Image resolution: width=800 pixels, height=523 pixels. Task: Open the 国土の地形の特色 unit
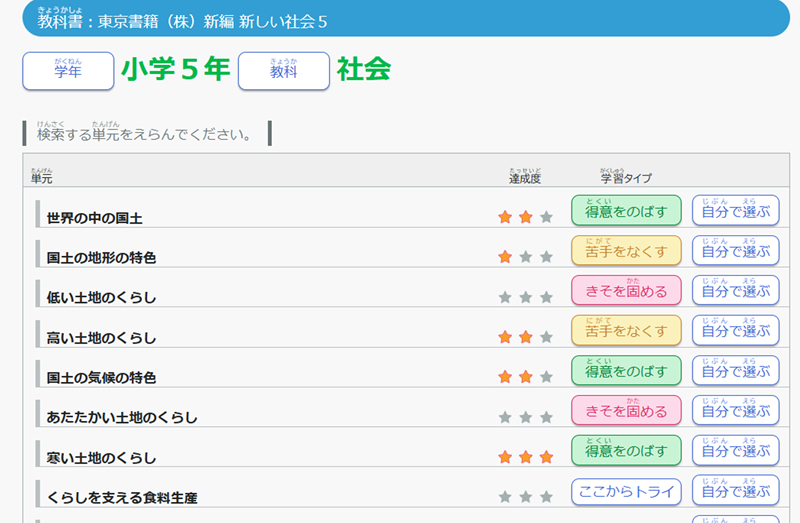tap(101, 258)
